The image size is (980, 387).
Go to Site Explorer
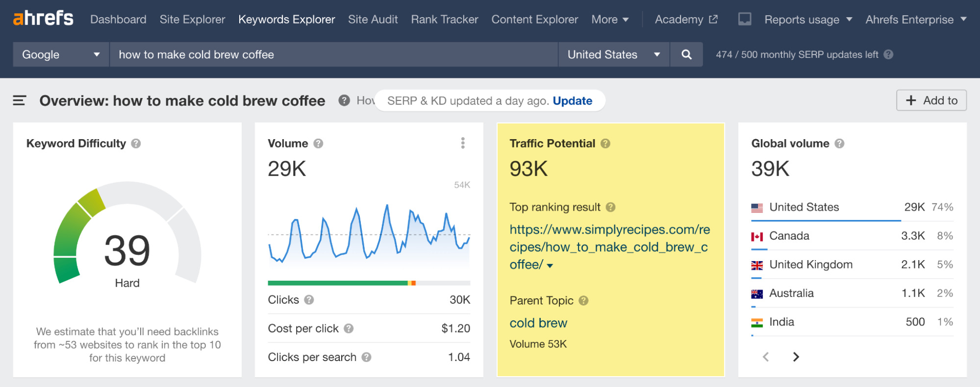tap(192, 20)
